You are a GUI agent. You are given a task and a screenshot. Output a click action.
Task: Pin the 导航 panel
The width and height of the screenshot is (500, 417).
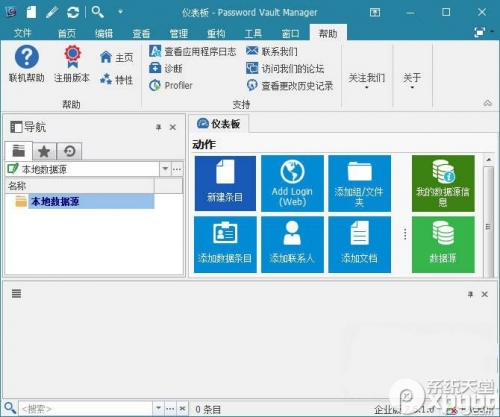(x=159, y=127)
